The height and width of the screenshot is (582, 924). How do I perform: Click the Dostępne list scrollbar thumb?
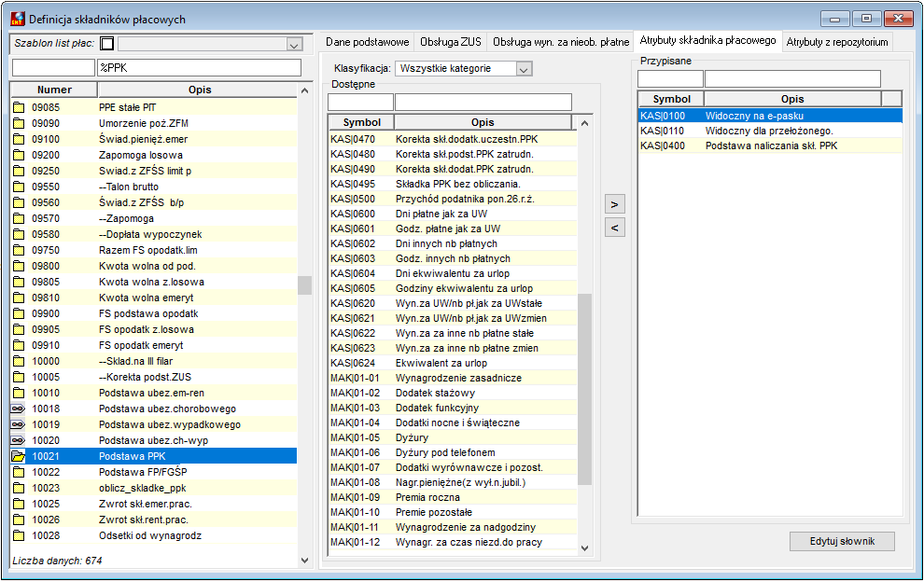(584, 389)
